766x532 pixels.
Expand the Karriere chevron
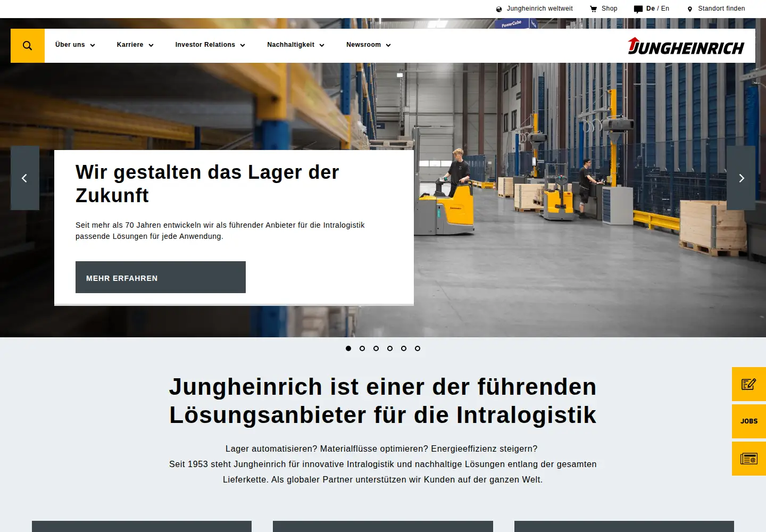pyautogui.click(x=151, y=45)
